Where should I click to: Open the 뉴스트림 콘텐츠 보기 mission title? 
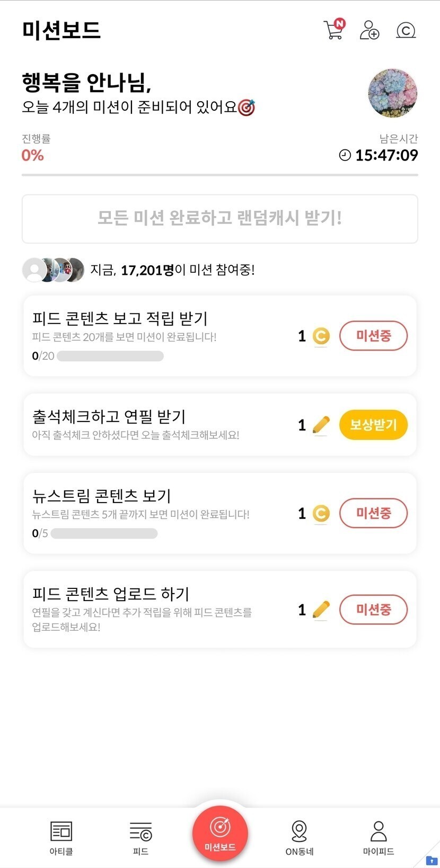[101, 496]
